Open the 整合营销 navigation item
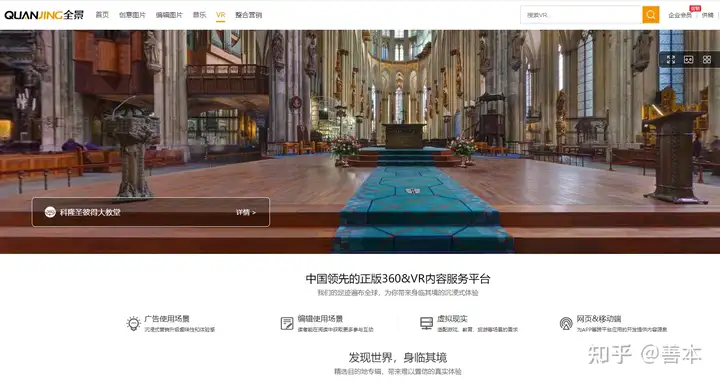The height and width of the screenshot is (383, 720). point(248,15)
